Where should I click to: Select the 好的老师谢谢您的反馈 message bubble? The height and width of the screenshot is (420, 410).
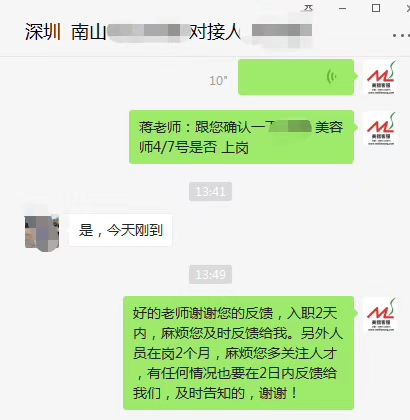point(239,353)
